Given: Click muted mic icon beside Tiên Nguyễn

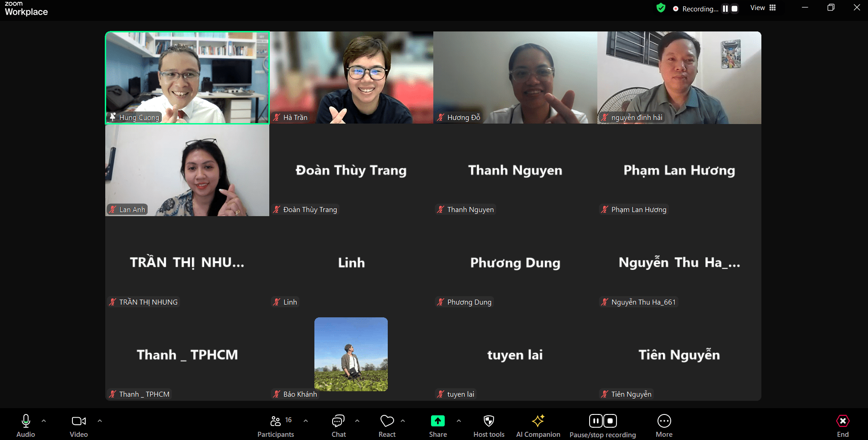Looking at the screenshot, I should pos(605,394).
